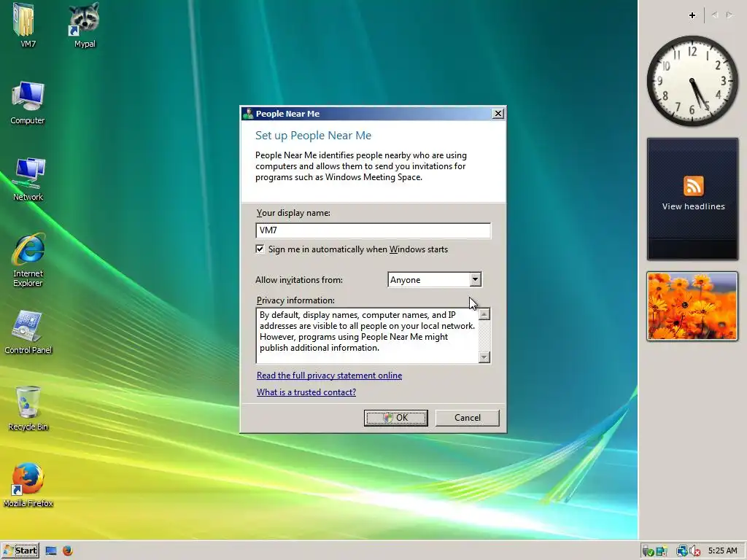747x560 pixels.
Task: Click the orange flowers slideshow gadget
Action: (x=692, y=306)
